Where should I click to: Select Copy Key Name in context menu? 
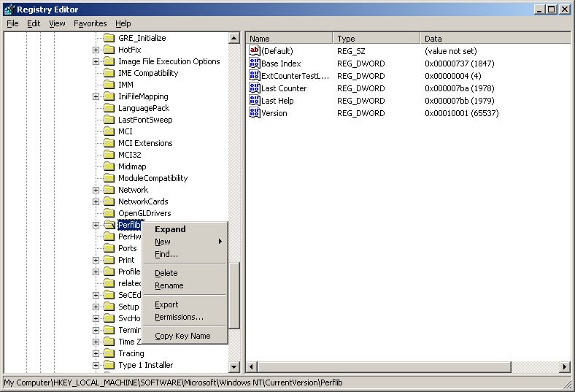182,336
